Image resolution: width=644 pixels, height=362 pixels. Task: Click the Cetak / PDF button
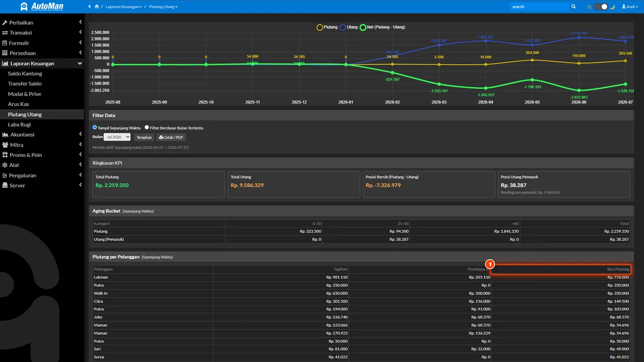tap(172, 137)
